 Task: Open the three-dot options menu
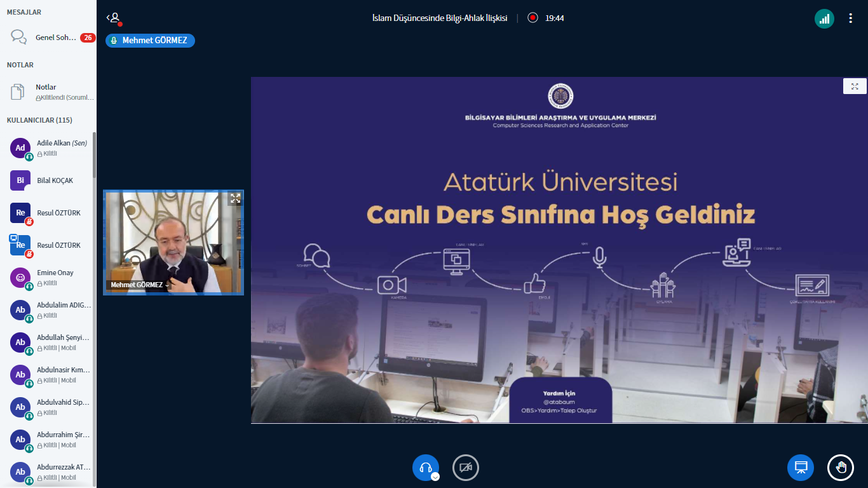[x=850, y=18]
